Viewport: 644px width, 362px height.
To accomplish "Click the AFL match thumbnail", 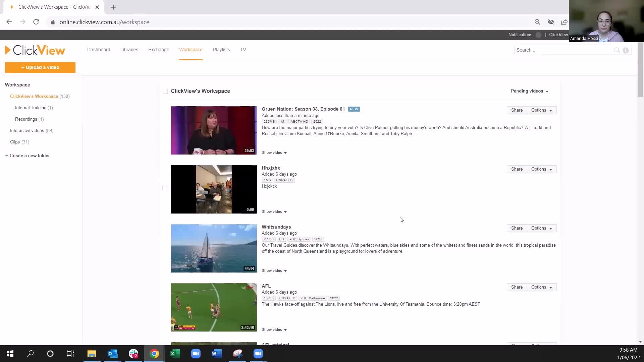I will point(214,307).
